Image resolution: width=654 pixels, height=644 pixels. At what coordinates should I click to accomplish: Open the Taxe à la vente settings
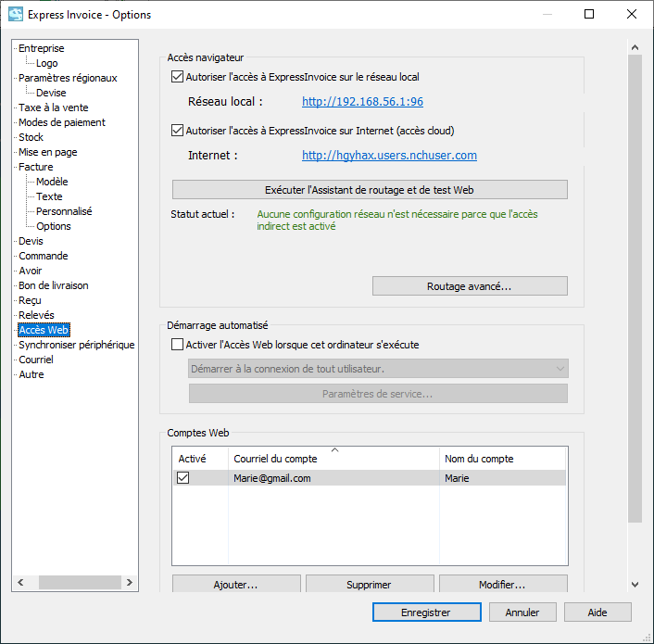(54, 107)
